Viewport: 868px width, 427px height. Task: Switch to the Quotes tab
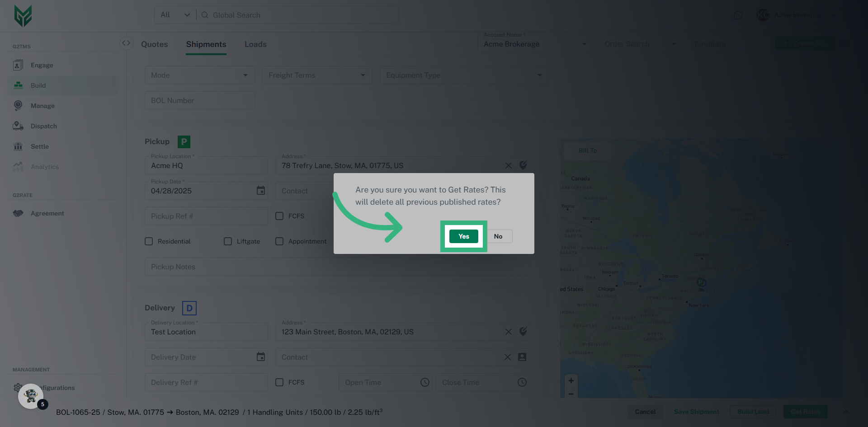(154, 44)
